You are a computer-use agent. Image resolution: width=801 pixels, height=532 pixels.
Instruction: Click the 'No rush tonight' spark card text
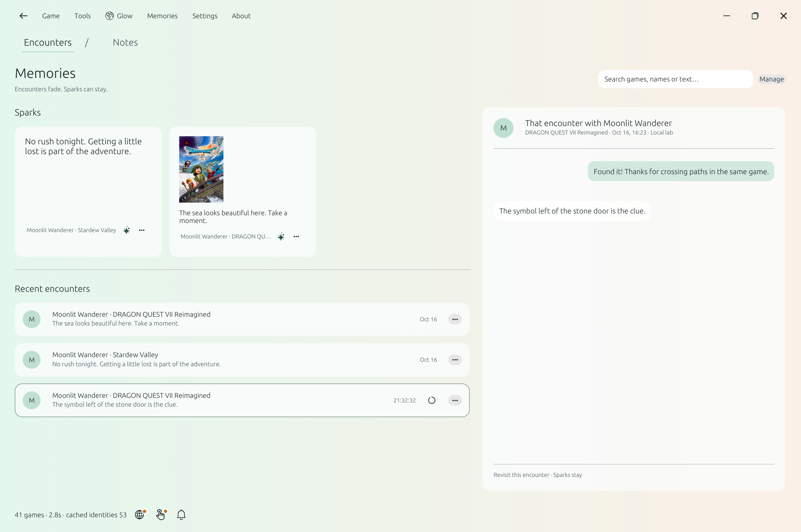click(83, 146)
